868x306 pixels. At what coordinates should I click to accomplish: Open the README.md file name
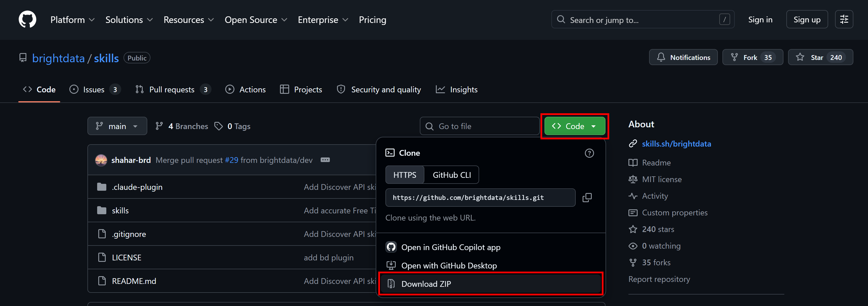(x=134, y=281)
